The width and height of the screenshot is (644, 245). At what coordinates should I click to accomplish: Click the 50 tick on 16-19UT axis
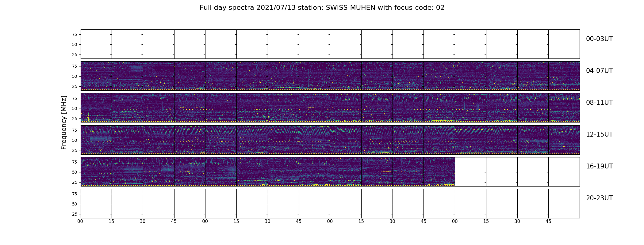[75, 172]
